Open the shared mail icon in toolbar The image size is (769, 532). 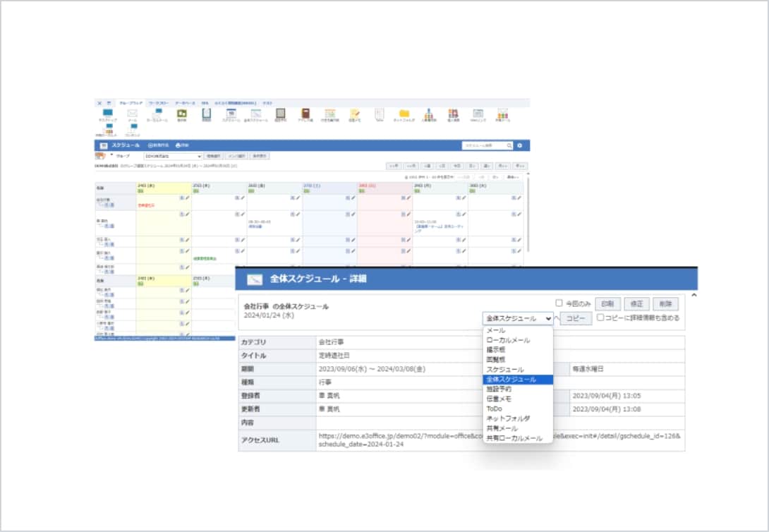(503, 114)
